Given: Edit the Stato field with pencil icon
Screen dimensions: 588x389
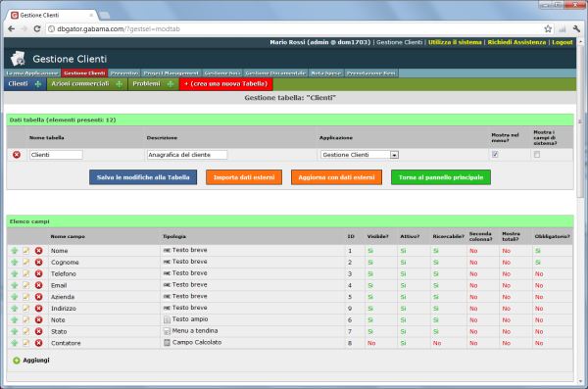Looking at the screenshot, I should click(x=25, y=331).
